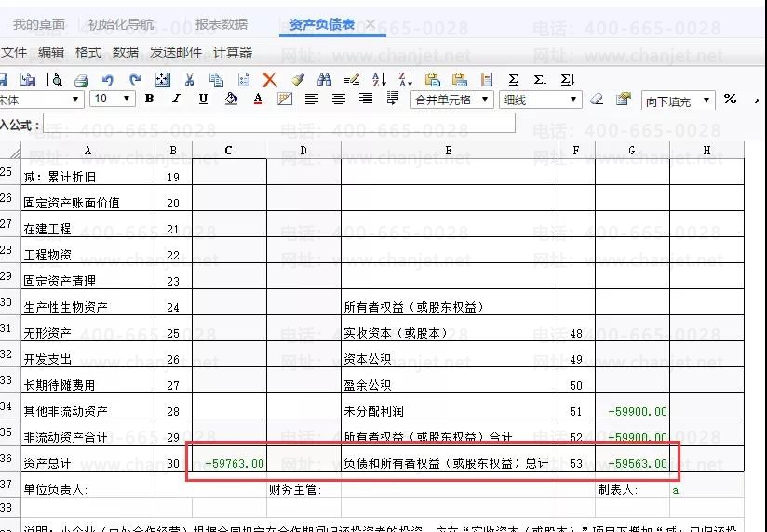
Task: Open the 计算器 menu
Action: click(x=233, y=52)
